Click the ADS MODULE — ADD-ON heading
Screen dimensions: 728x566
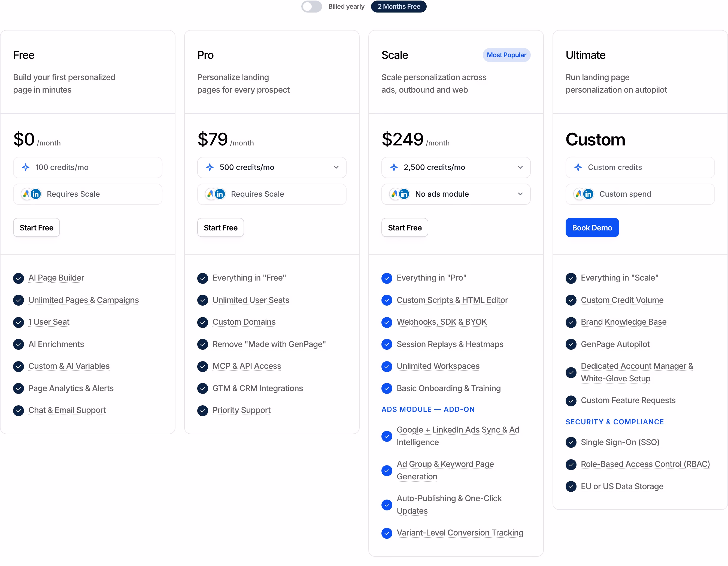pos(428,409)
